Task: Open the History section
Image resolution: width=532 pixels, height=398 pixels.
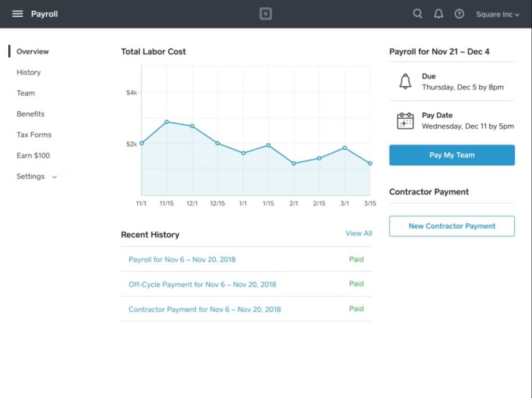Action: 28,72
